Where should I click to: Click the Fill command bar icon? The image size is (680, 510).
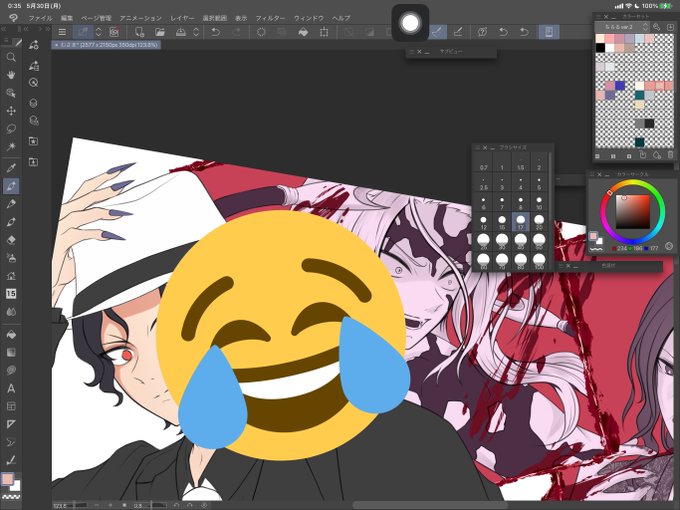pyautogui.click(x=303, y=32)
